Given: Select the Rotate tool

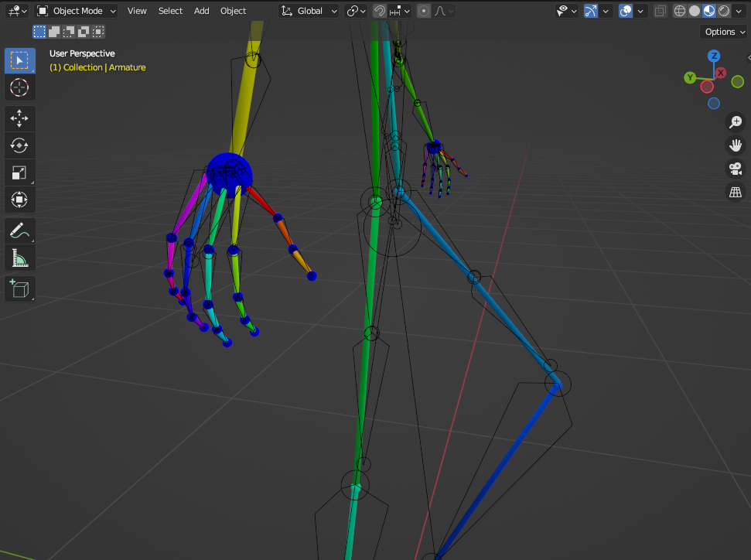Looking at the screenshot, I should tap(19, 145).
